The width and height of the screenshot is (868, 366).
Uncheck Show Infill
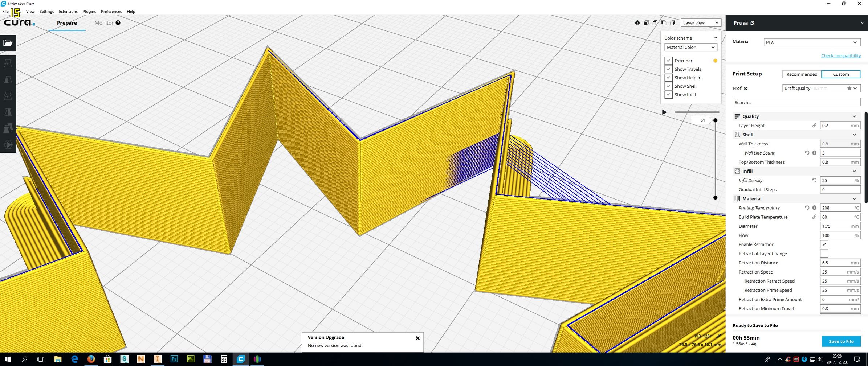click(x=668, y=95)
